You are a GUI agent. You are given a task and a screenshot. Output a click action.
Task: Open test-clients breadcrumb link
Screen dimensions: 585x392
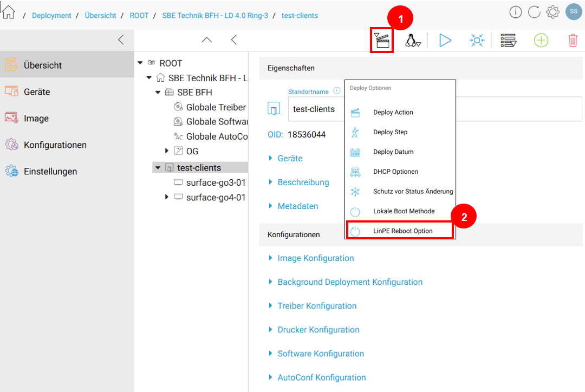[300, 16]
